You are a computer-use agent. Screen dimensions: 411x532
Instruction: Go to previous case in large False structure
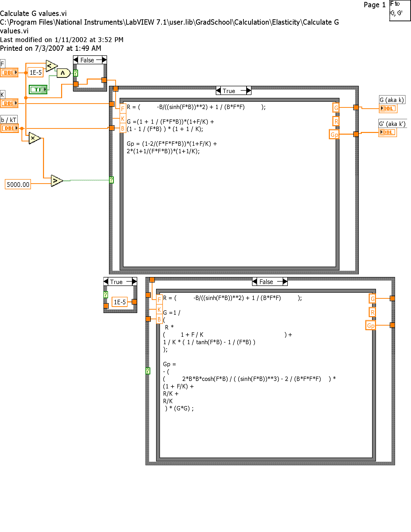tap(255, 282)
